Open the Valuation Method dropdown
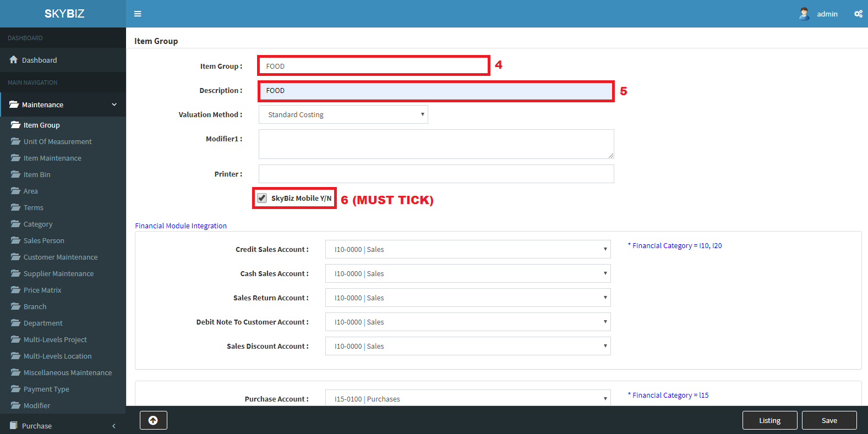Image resolution: width=868 pixels, height=434 pixels. (x=343, y=114)
